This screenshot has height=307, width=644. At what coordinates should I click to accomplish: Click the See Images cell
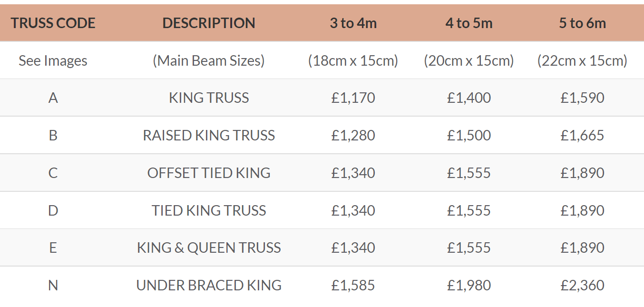click(53, 60)
